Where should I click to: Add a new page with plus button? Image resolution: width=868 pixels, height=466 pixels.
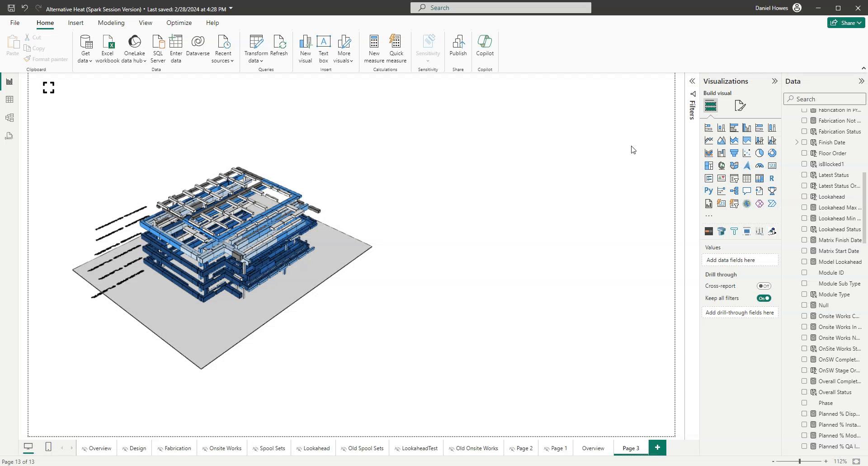coord(657,447)
